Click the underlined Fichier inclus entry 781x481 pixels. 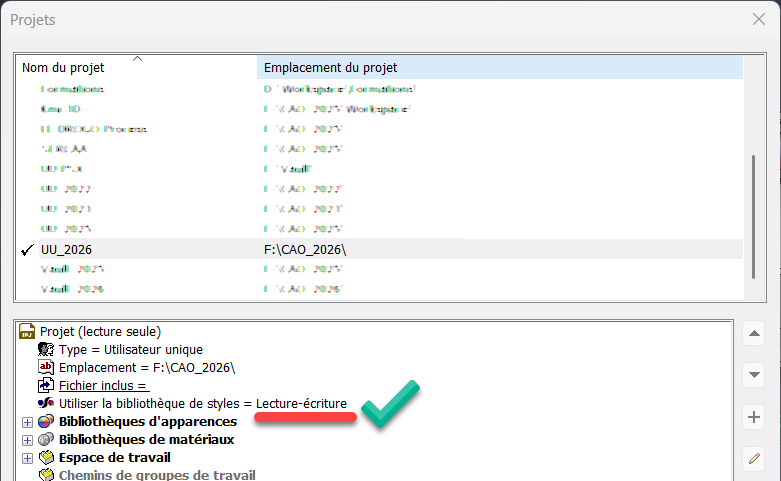(103, 385)
